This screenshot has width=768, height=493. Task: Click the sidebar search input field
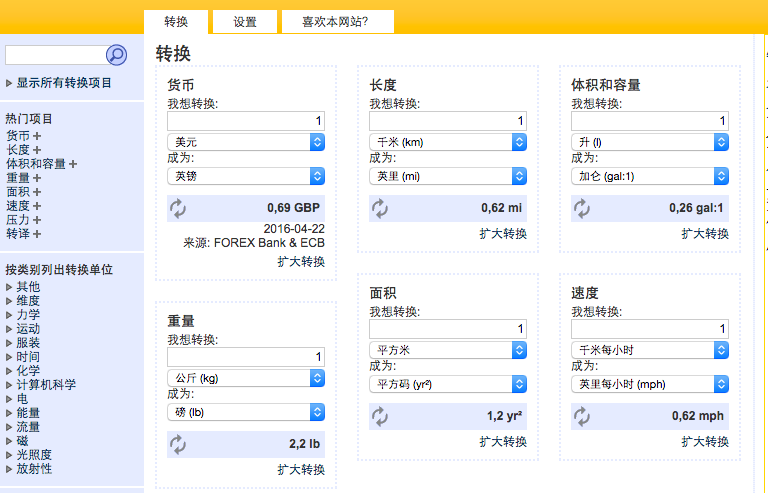(54, 55)
